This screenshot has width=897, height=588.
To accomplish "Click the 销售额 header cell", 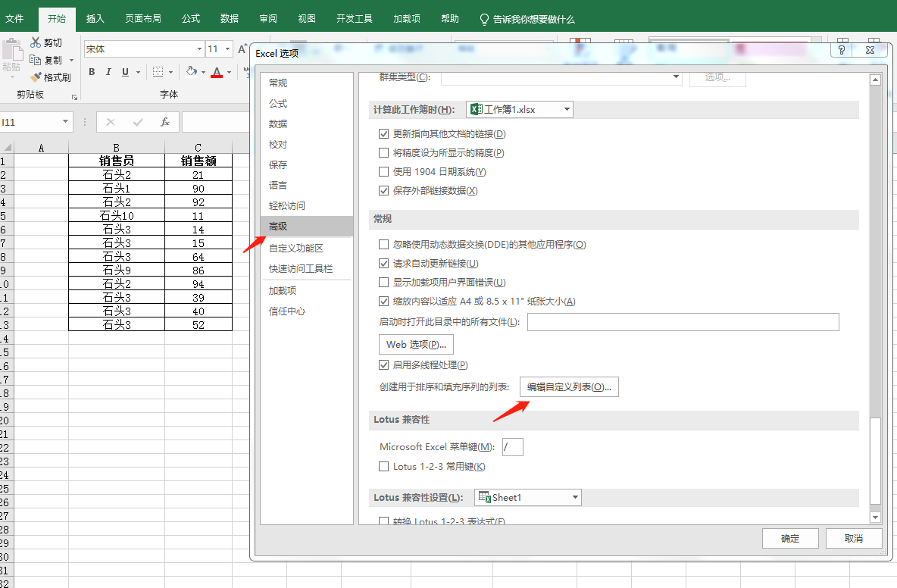I will 198,161.
